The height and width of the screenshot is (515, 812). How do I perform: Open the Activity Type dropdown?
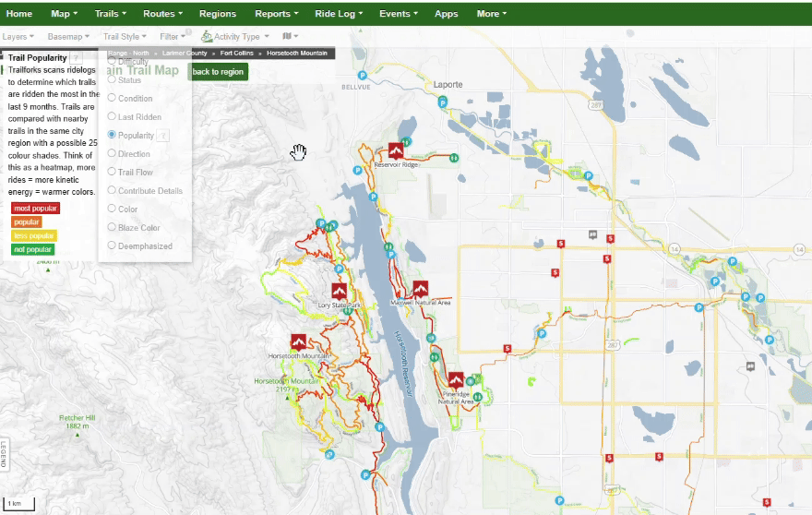click(235, 37)
